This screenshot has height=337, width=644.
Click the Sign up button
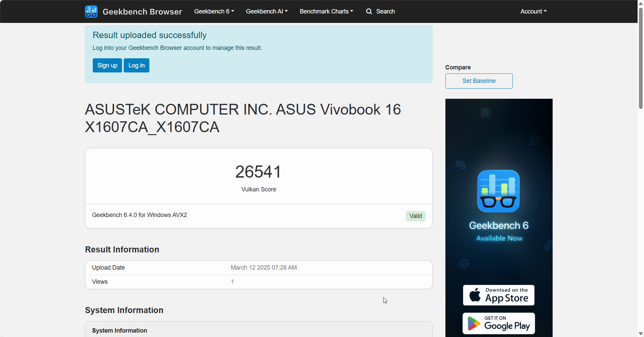coord(107,65)
